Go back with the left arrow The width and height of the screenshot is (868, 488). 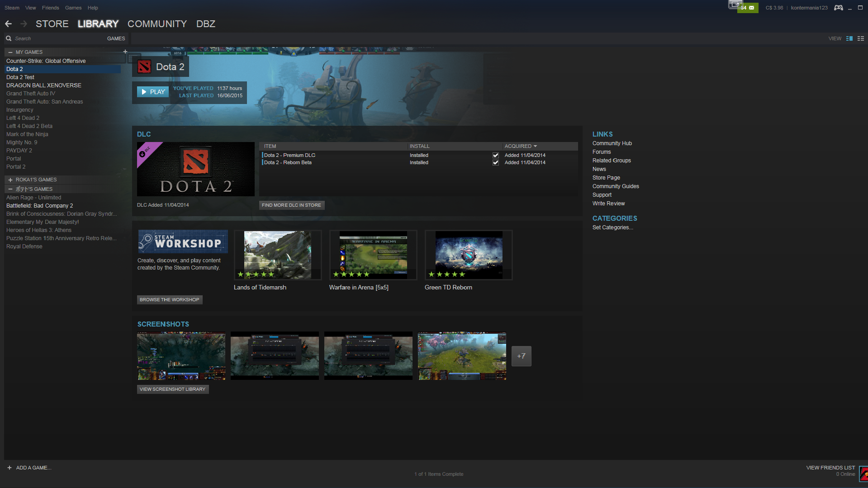8,24
